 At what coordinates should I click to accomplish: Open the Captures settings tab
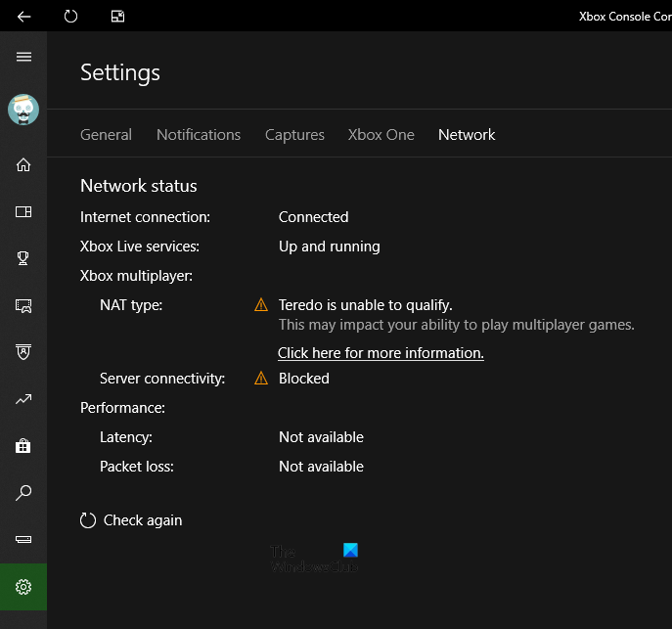pos(294,135)
